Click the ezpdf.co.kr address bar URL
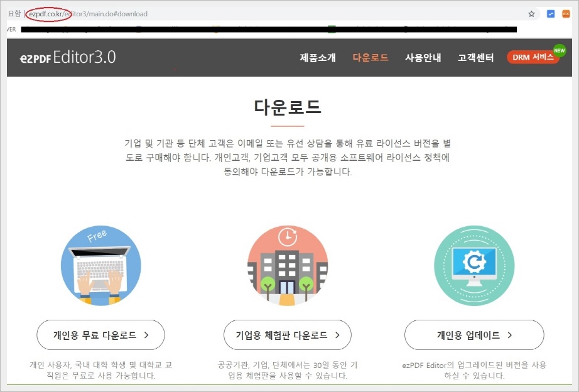579x392 pixels. (89, 14)
